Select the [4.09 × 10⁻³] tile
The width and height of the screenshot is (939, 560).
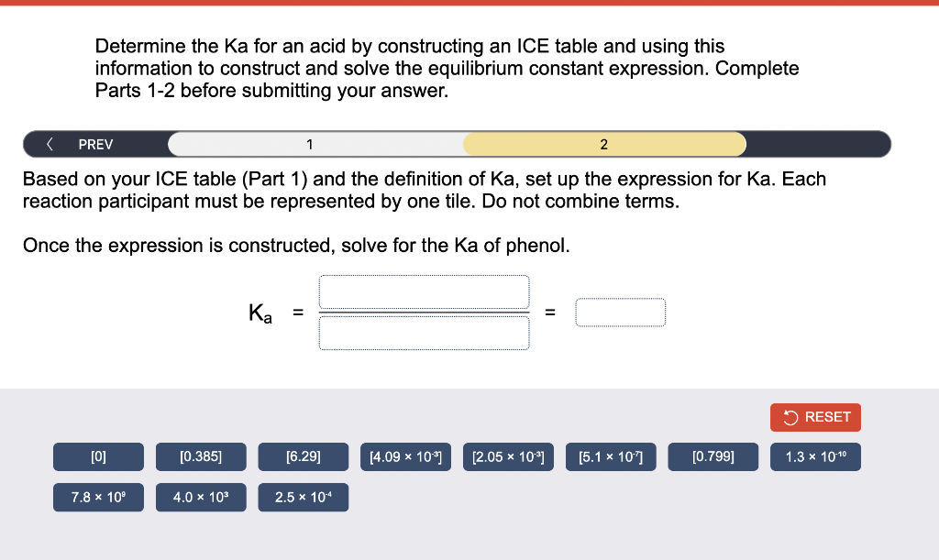point(405,456)
